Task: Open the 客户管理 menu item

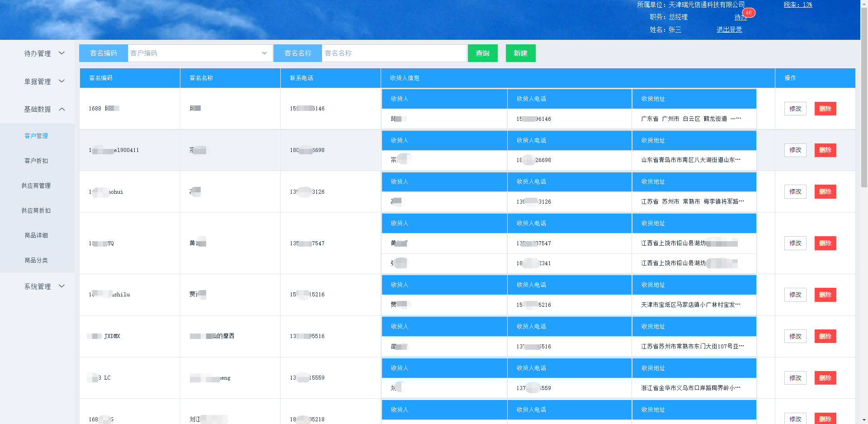Action: tap(36, 136)
